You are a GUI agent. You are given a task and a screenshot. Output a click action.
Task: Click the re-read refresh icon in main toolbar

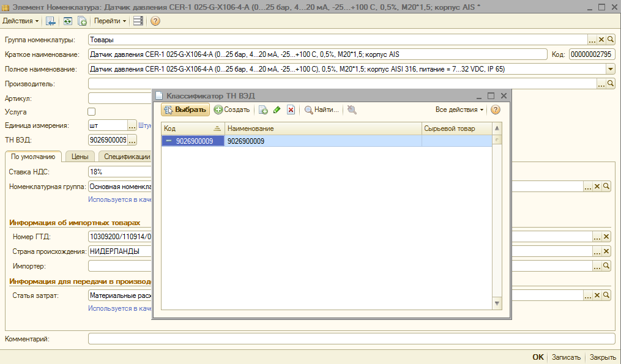coord(67,21)
